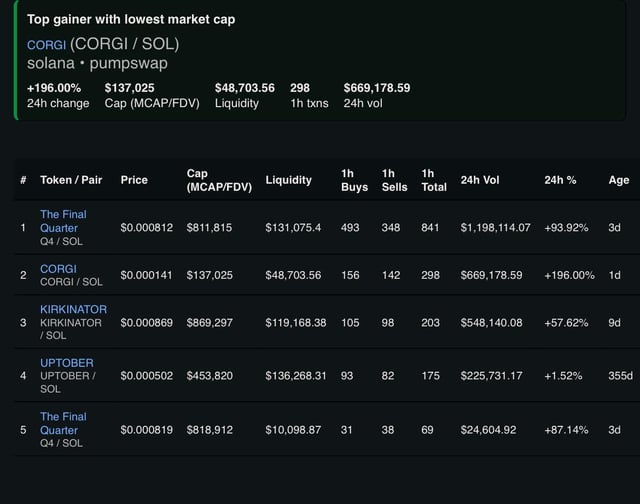Image resolution: width=640 pixels, height=504 pixels.
Task: Open The Final Quarter link in row 1
Action: [x=63, y=221]
